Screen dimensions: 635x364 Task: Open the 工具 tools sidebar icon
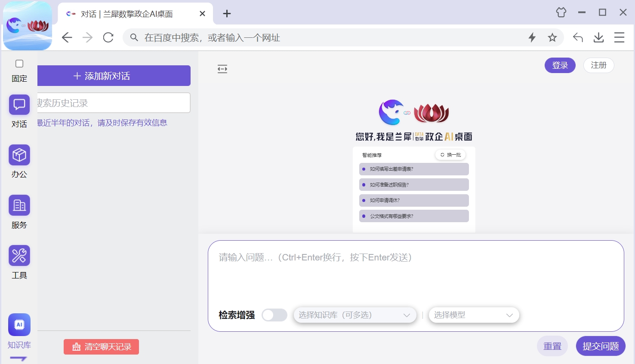pyautogui.click(x=19, y=256)
